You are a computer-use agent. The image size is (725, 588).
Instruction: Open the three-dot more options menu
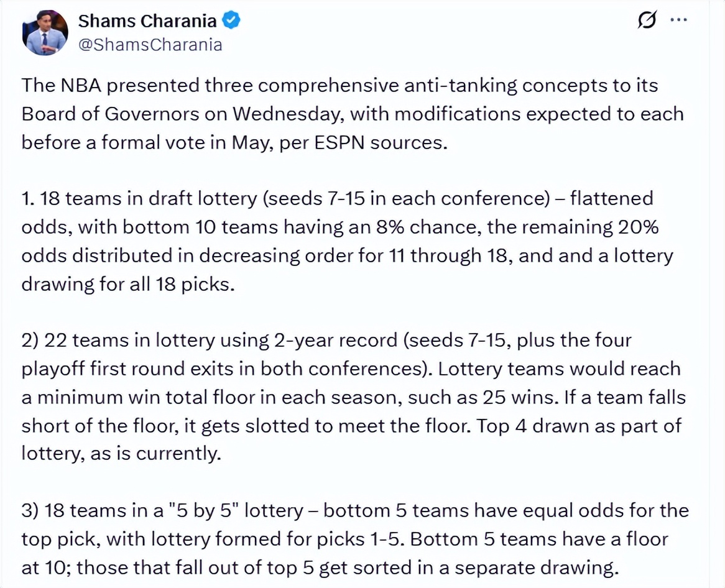[678, 21]
